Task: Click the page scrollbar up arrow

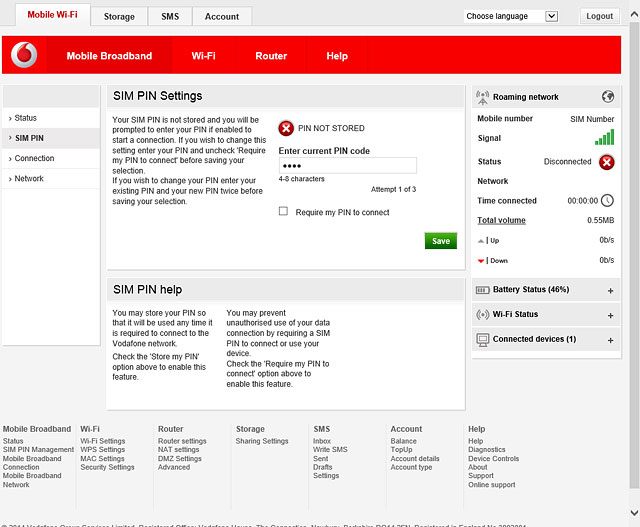Action: point(634,15)
